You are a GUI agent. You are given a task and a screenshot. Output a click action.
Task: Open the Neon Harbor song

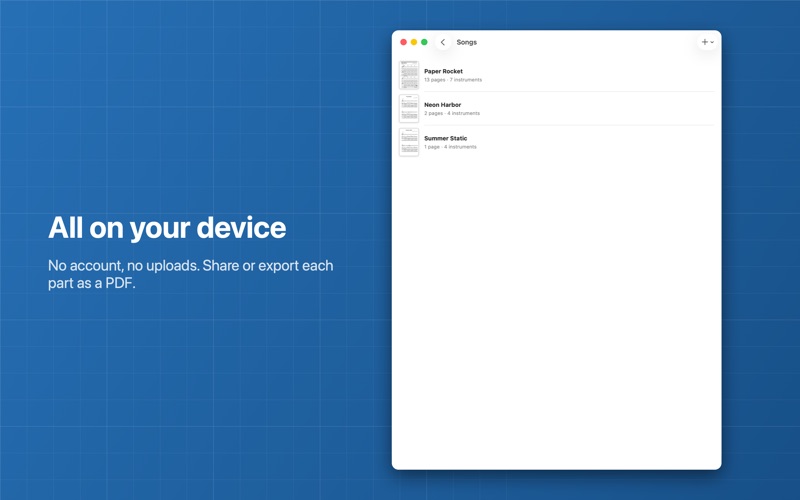tap(557, 109)
